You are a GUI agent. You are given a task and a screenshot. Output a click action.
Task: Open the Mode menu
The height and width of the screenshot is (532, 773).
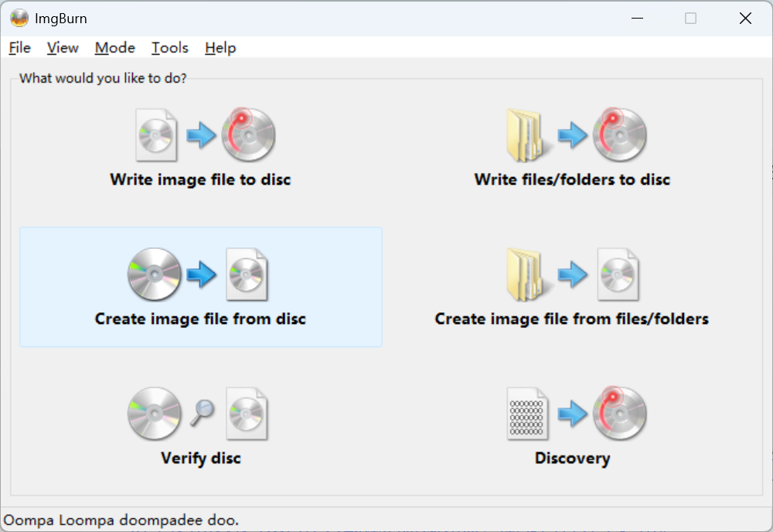115,48
